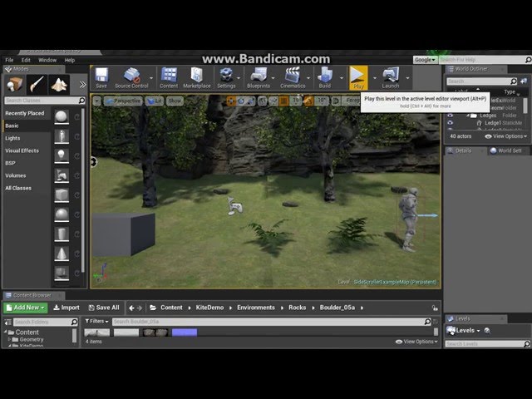This screenshot has width=532, height=399.
Task: Open grid snap value 10 dropdown
Action: click(296, 101)
